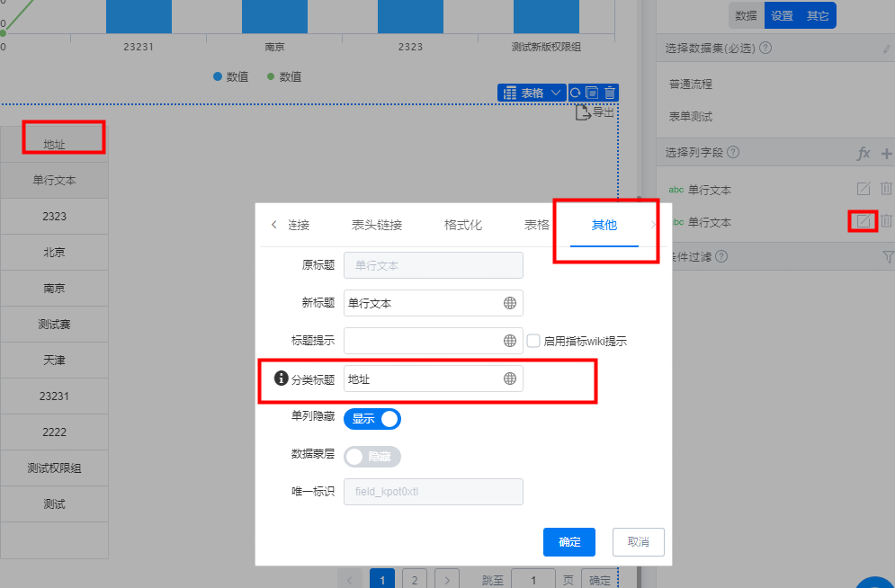
Task: Click the filter funnel icon in 条件过滤
Action: click(888, 257)
